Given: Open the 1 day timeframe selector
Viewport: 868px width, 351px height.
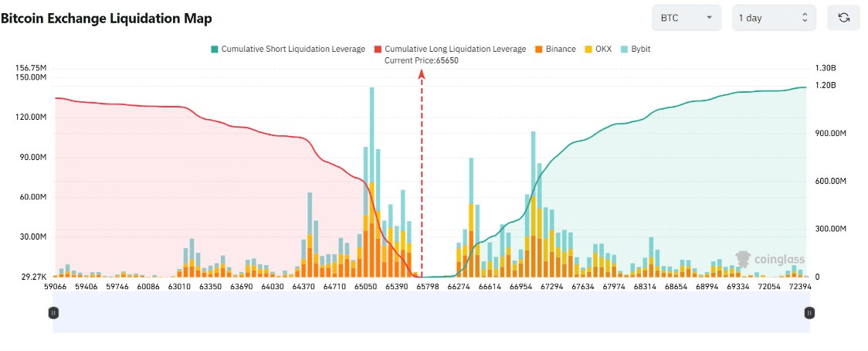Looking at the screenshot, I should (774, 17).
